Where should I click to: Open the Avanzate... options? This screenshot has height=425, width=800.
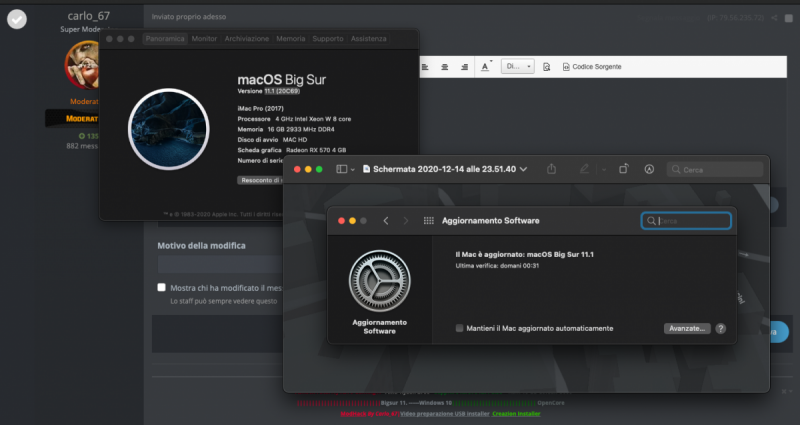tap(687, 328)
